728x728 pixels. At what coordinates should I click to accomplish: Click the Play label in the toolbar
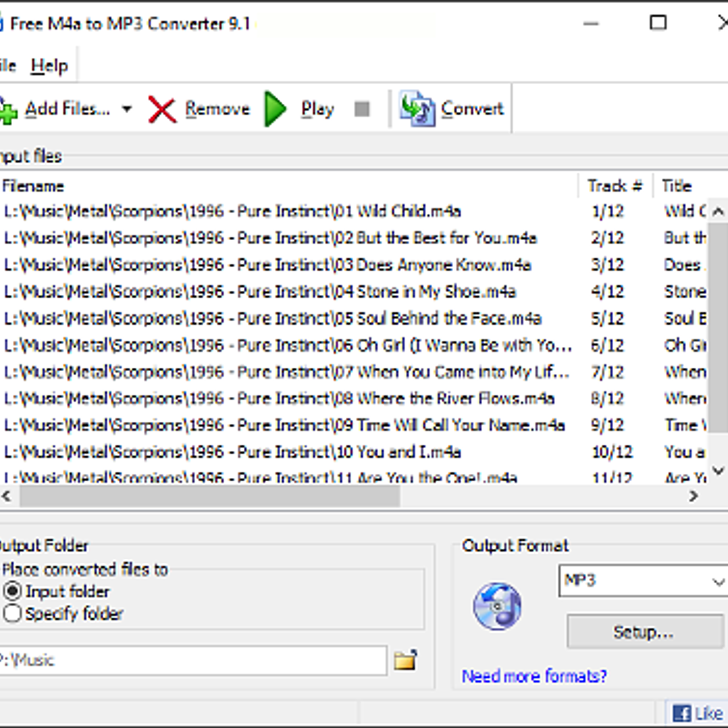point(317,110)
